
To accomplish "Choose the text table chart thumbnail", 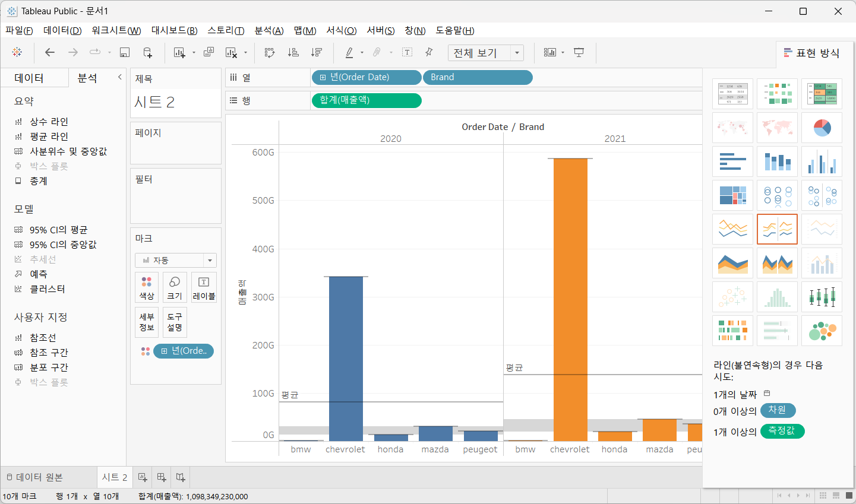I will 732,94.
